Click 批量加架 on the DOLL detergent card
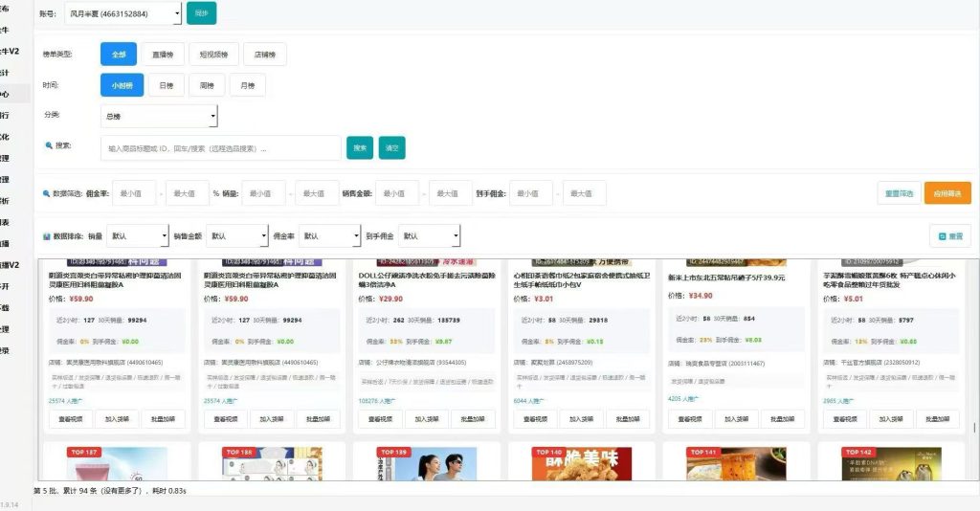Viewport: 980px width, 511px height. pos(473,419)
